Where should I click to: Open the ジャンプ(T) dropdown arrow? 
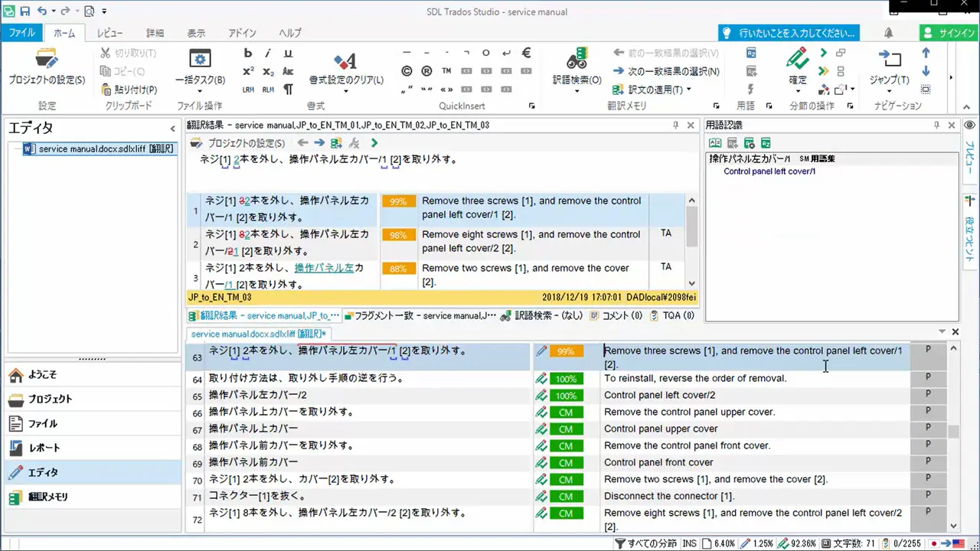pos(889,90)
